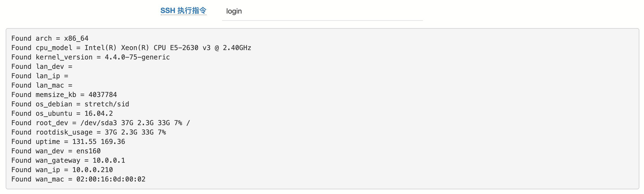
Task: Click the wan_ip 10.0.0.210 line
Action: coord(62,170)
